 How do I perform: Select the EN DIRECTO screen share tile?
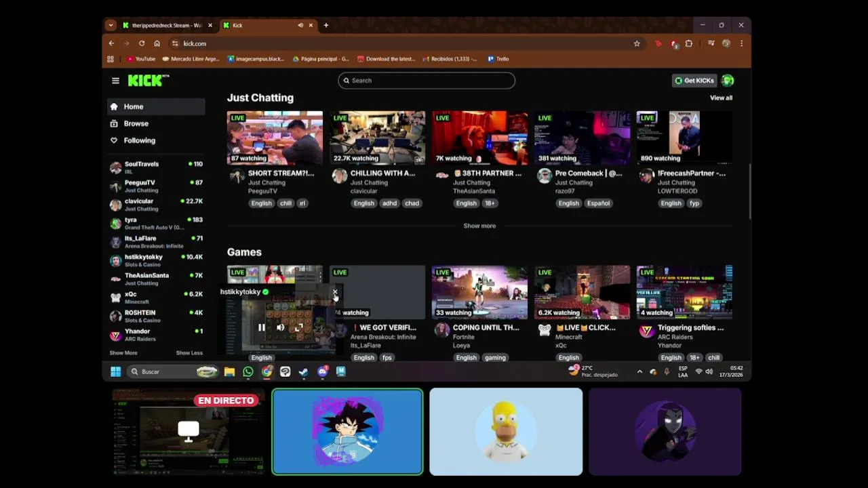coord(189,432)
